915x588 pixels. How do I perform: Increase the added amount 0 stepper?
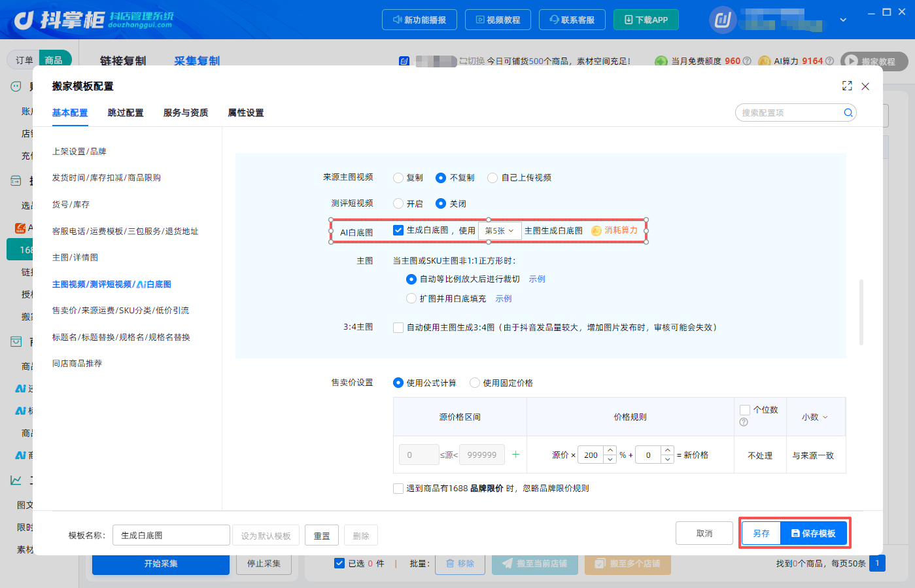[x=667, y=450]
